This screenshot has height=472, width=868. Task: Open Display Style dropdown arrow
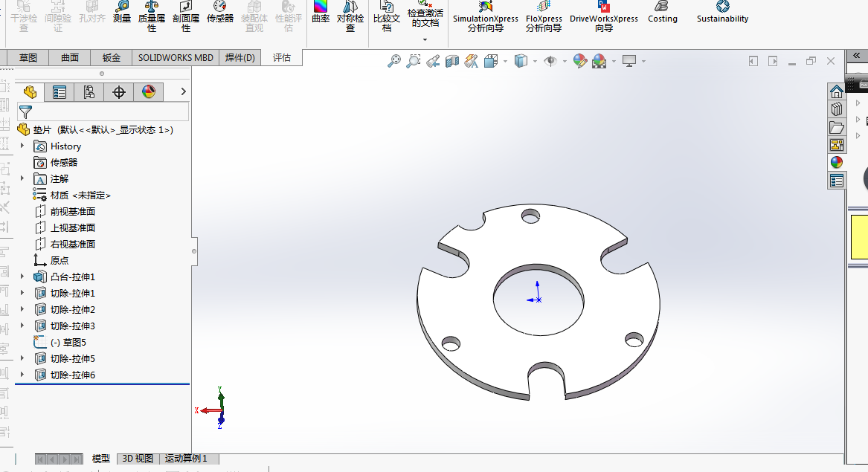point(535,62)
